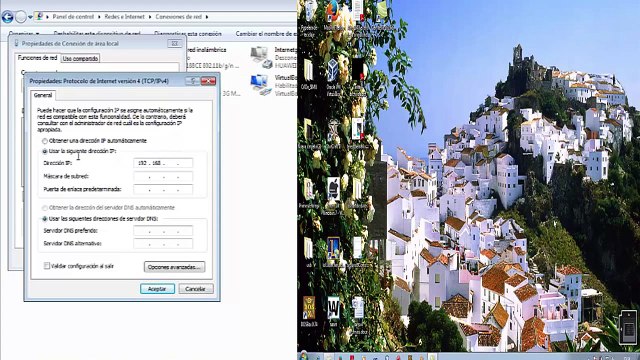The width and height of the screenshot is (640, 360).
Task: Click the Servidor DNS preferido field
Action: 163,231
